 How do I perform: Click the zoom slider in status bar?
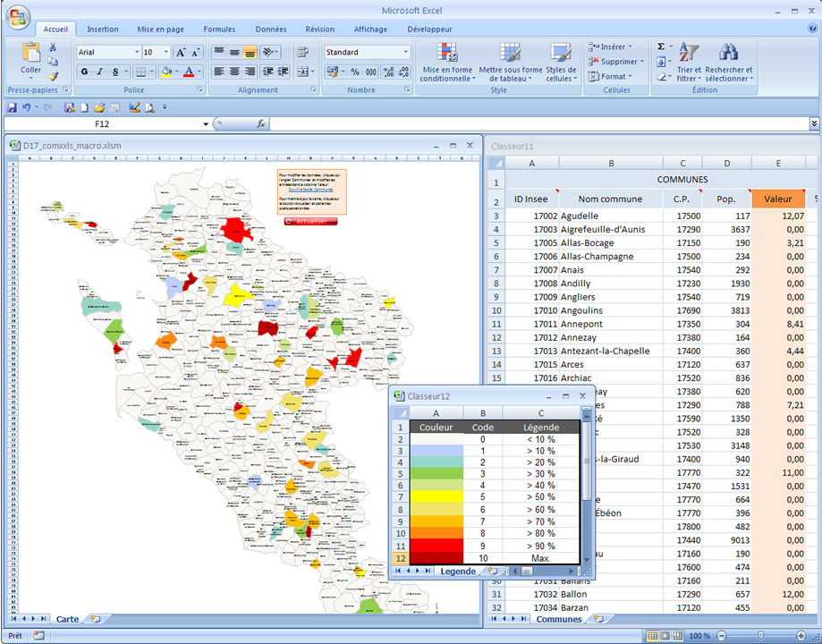pyautogui.click(x=761, y=636)
